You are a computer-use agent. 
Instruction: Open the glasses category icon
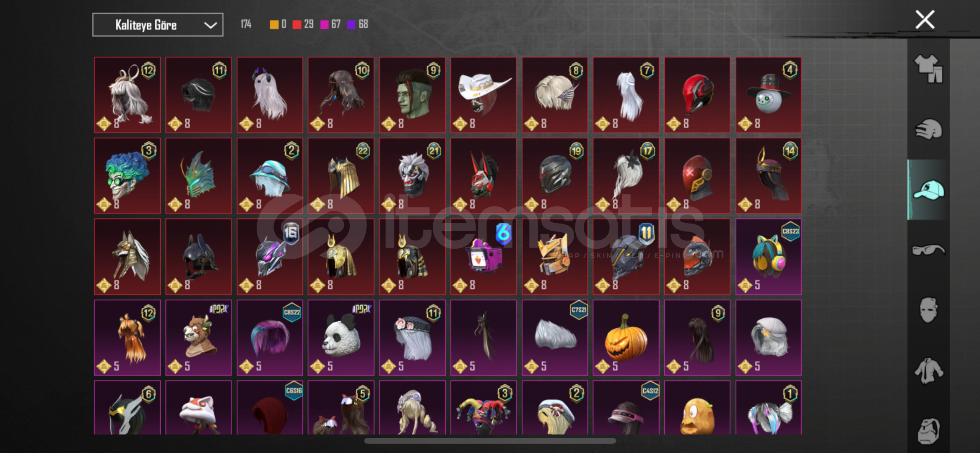[928, 250]
